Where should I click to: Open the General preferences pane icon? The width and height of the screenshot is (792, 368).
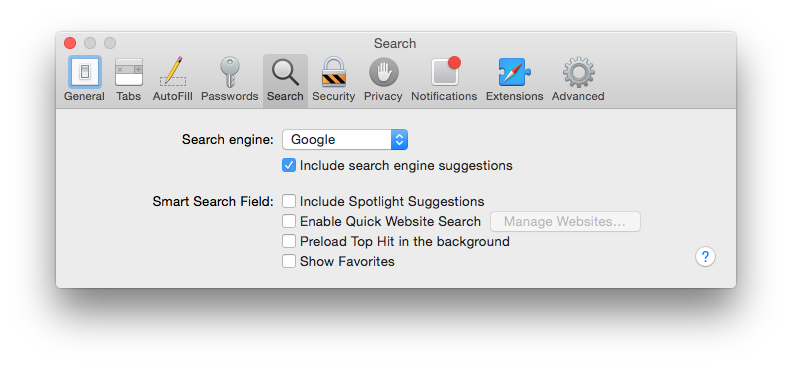pos(84,72)
